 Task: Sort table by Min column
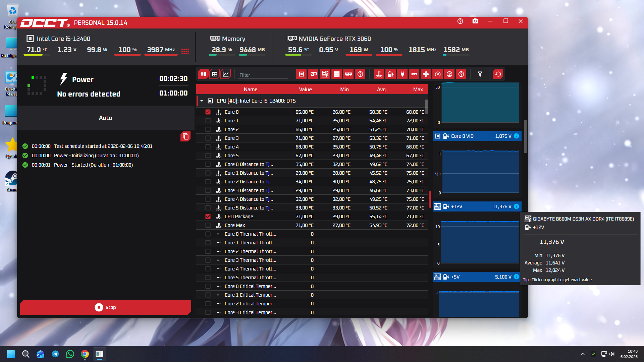tap(344, 89)
